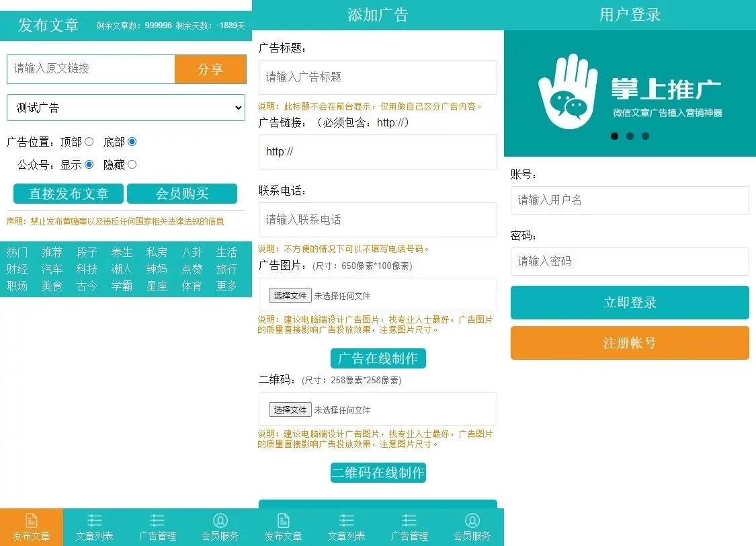
Task: Open the 汽车 category link
Action: 52,269
